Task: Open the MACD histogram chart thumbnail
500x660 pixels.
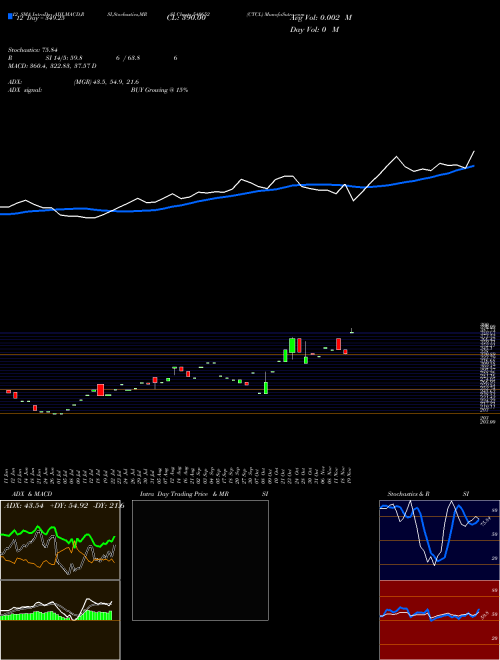Action: 60,620
